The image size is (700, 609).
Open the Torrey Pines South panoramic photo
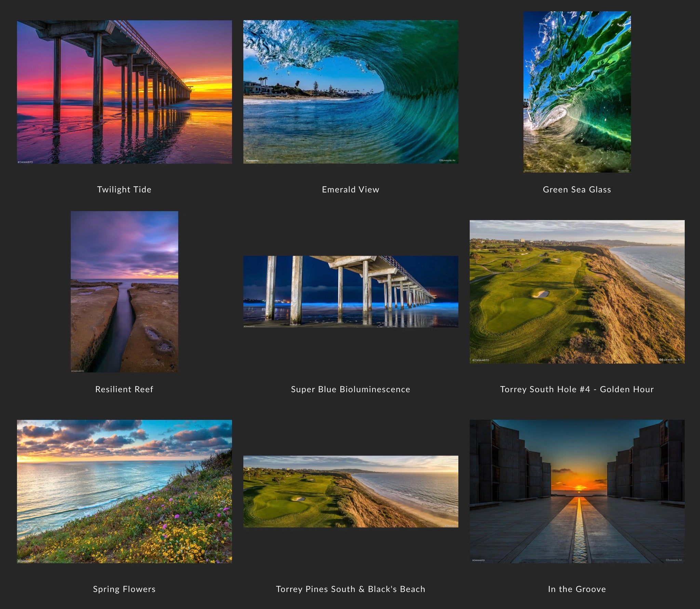click(x=351, y=491)
